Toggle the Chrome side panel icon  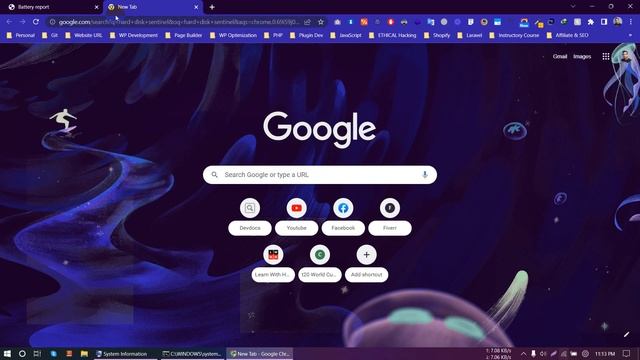click(x=604, y=22)
